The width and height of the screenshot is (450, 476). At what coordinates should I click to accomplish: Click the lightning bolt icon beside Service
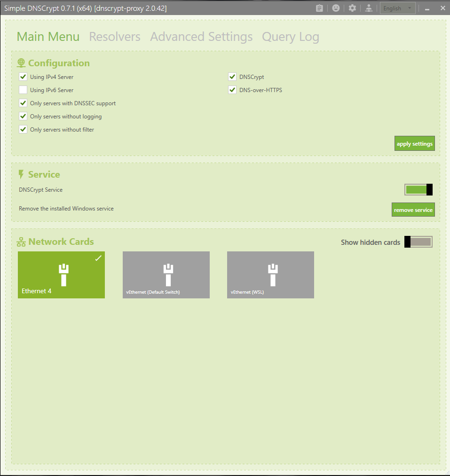pos(21,174)
